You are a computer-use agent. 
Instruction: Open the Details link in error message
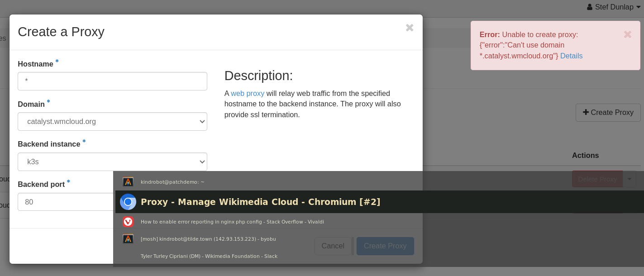(571, 56)
